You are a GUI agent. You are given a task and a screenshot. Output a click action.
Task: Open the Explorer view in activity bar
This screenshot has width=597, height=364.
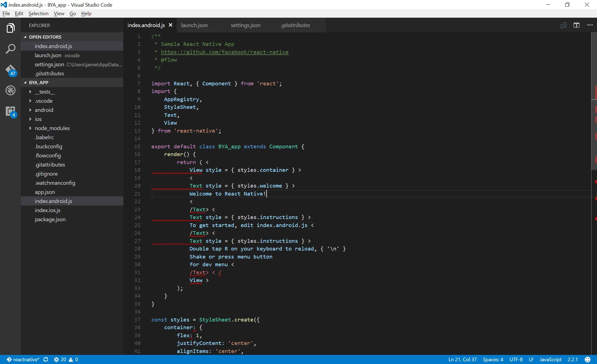click(x=11, y=28)
